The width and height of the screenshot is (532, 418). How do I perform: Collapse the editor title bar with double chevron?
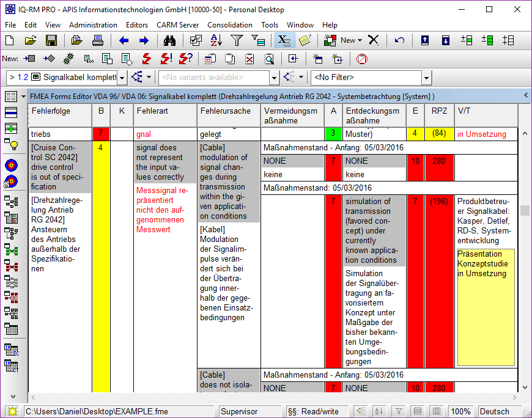525,95
